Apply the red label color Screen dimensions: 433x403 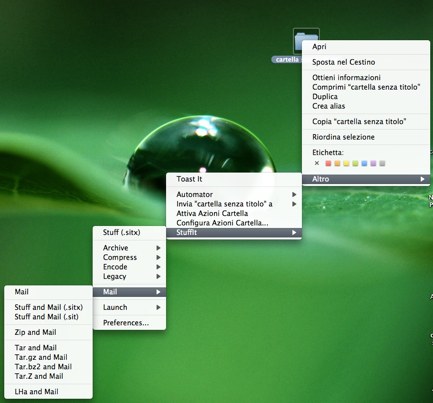coord(328,163)
